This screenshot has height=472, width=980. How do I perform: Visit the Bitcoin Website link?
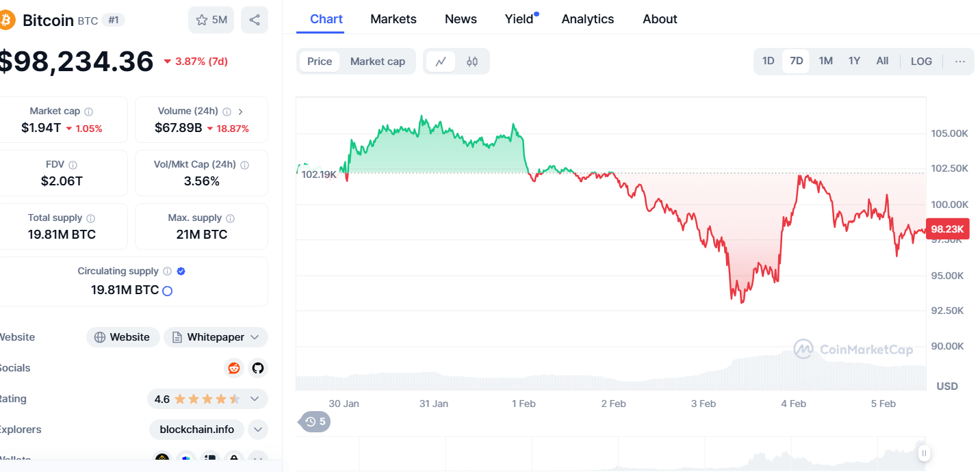122,337
